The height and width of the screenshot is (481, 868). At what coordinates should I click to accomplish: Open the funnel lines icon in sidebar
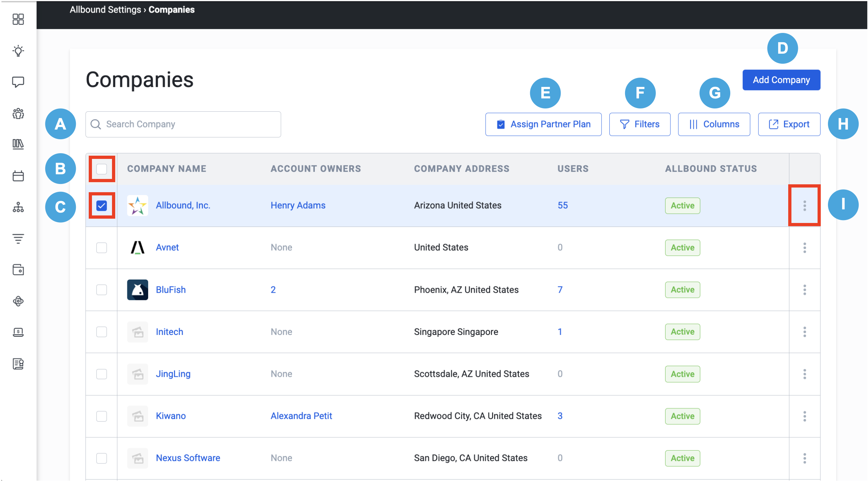pyautogui.click(x=18, y=238)
